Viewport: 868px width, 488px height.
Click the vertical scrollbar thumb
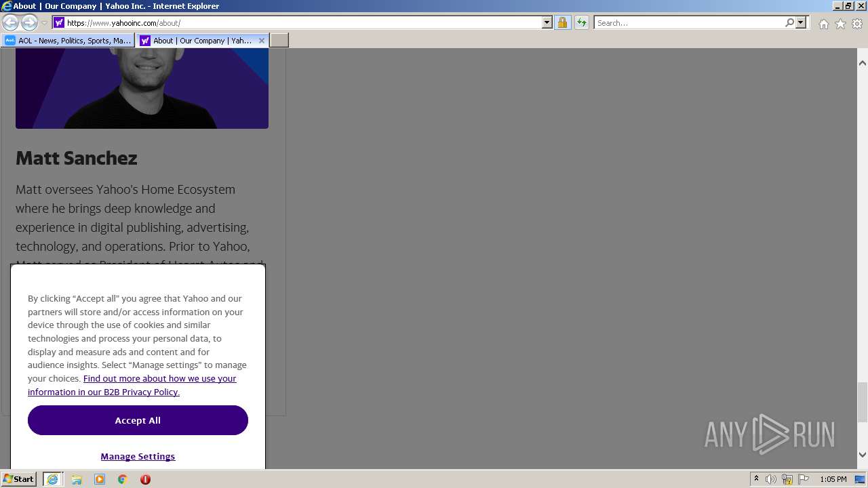point(862,402)
